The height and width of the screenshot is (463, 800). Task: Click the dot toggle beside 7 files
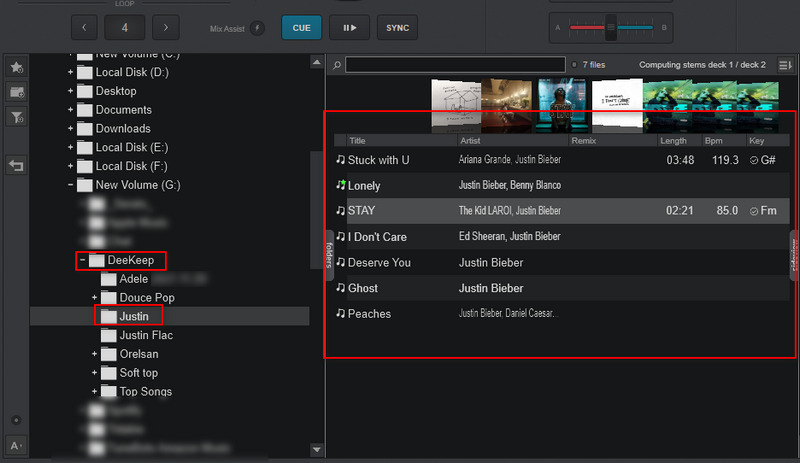point(574,65)
